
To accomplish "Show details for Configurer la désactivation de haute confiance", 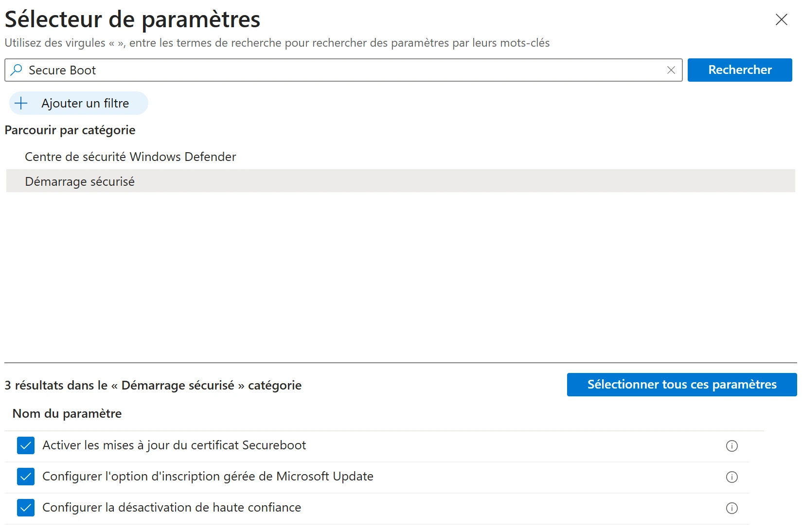I will coord(731,508).
